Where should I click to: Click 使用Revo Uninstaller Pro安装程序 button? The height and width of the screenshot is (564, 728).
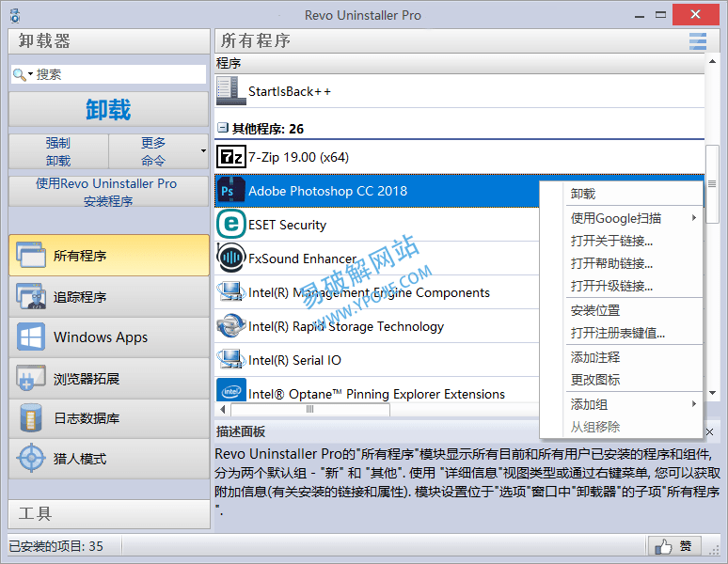coord(109,192)
